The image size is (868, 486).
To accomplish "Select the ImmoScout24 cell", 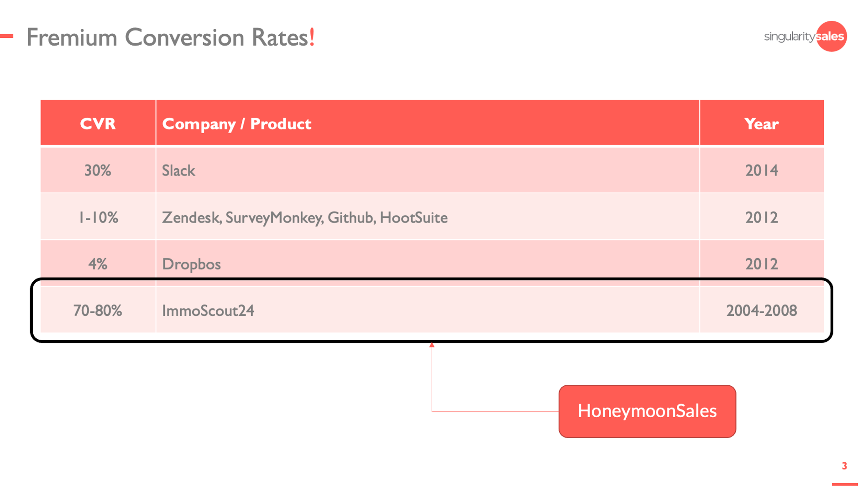I will 208,310.
